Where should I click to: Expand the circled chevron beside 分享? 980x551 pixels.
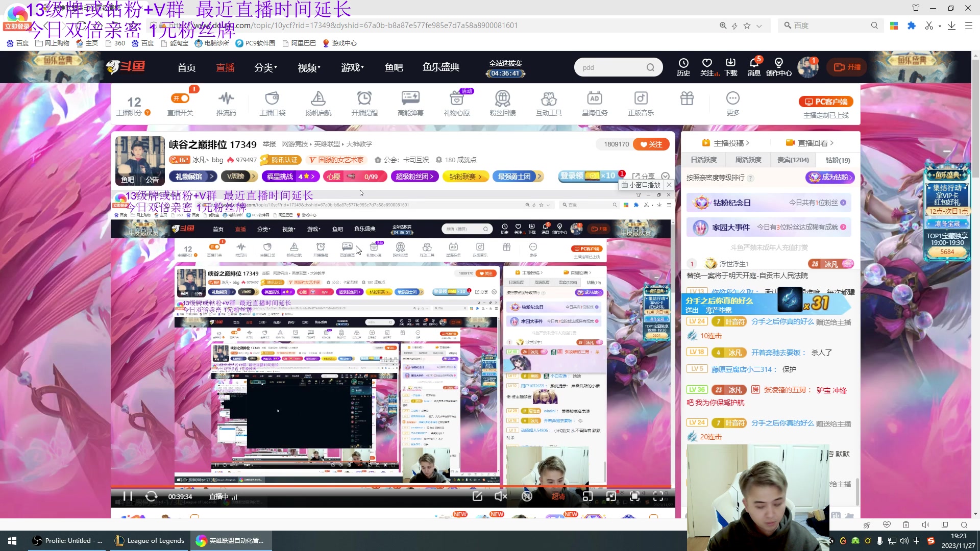665,176
